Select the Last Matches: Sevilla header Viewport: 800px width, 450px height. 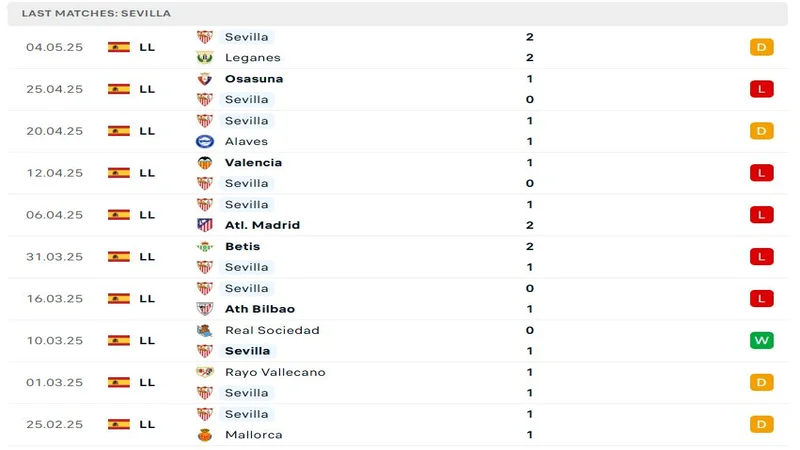[x=96, y=13]
